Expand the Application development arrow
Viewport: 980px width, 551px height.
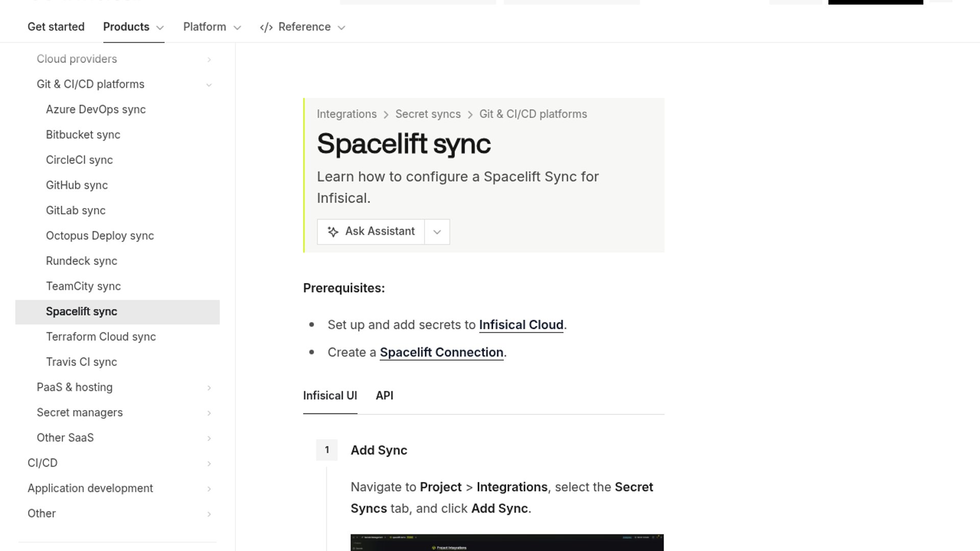(209, 489)
